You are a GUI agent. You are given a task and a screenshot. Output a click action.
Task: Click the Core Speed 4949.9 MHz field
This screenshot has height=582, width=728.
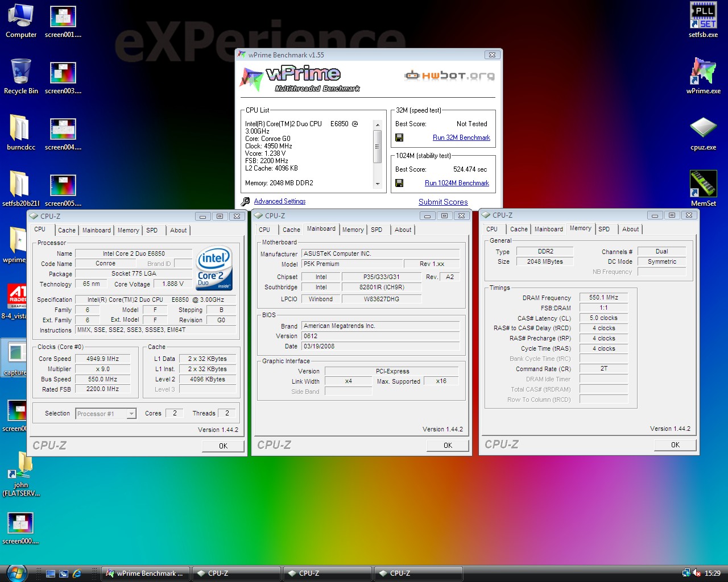103,359
